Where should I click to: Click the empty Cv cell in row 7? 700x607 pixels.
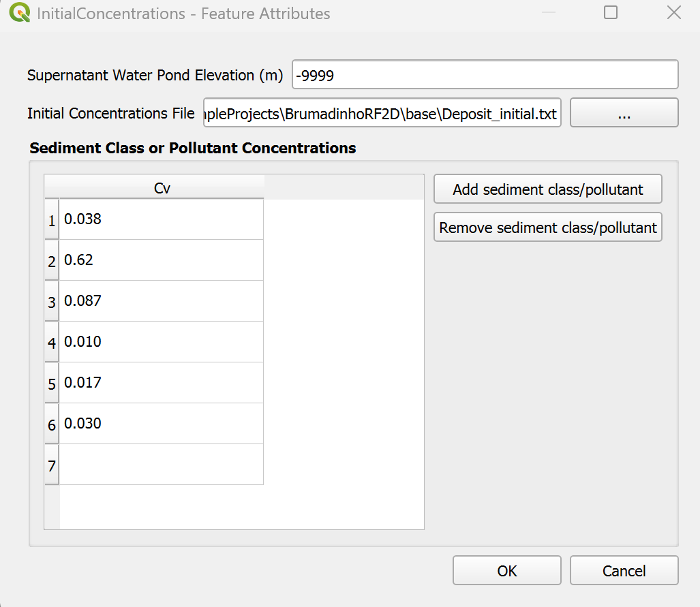click(x=162, y=465)
